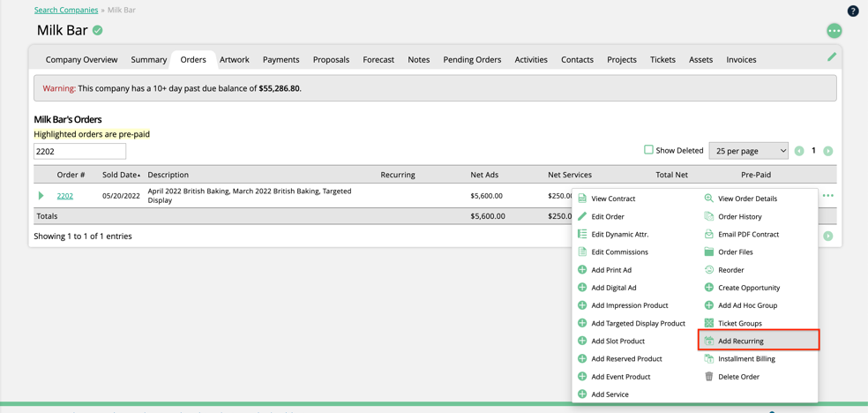The image size is (868, 413).
Task: Choose View Contract from the menu
Action: (x=613, y=199)
